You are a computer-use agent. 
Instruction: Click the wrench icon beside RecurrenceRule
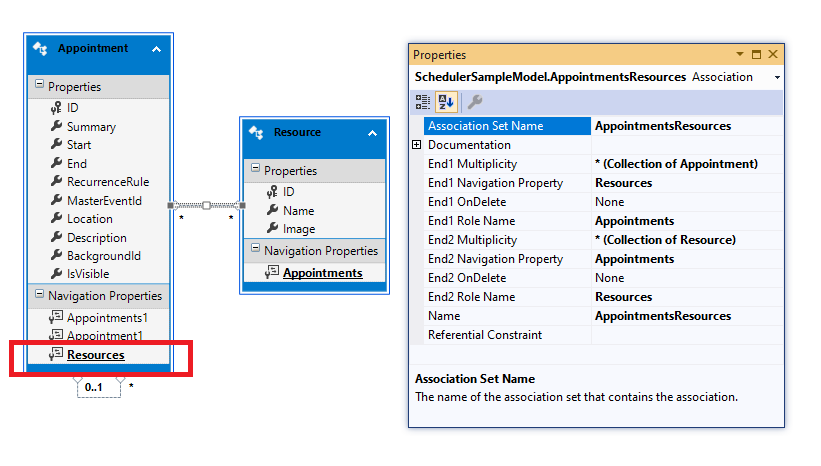pyautogui.click(x=57, y=181)
